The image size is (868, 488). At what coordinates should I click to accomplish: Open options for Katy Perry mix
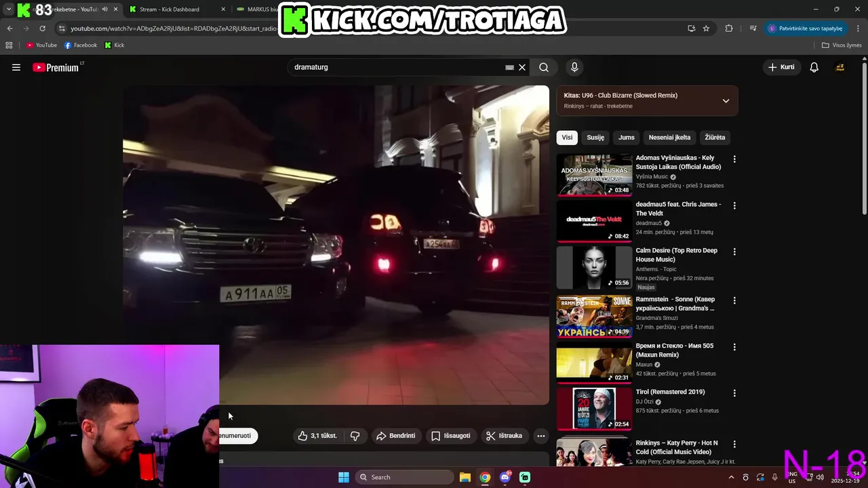pyautogui.click(x=734, y=444)
